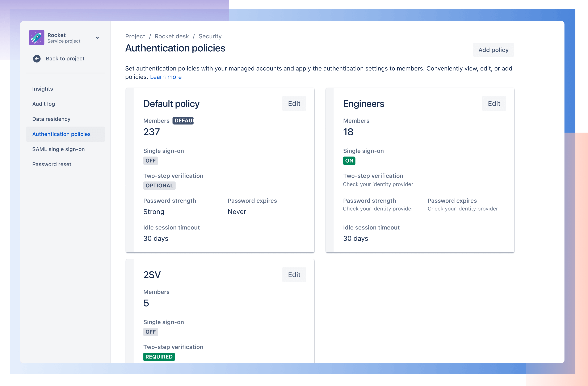Viewport: 588px width, 386px height.
Task: Click Add policy button
Action: [x=493, y=50]
